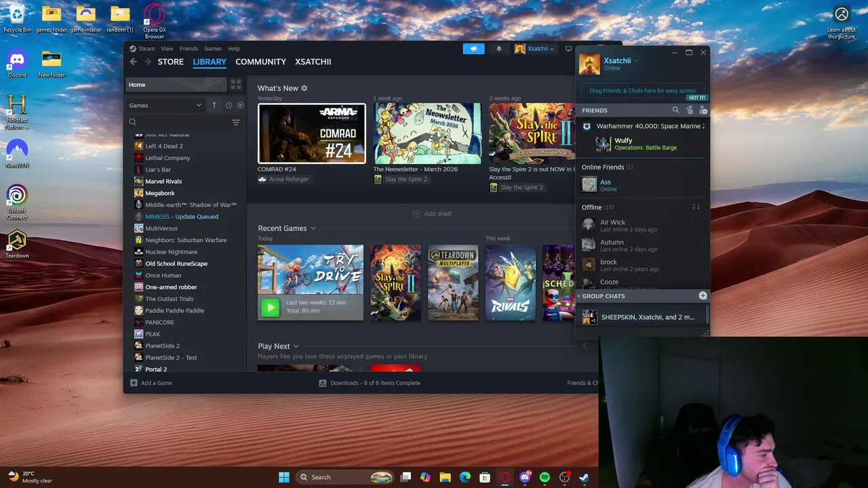Click Spotify in the taskbar
This screenshot has width=868, height=488.
[x=545, y=477]
